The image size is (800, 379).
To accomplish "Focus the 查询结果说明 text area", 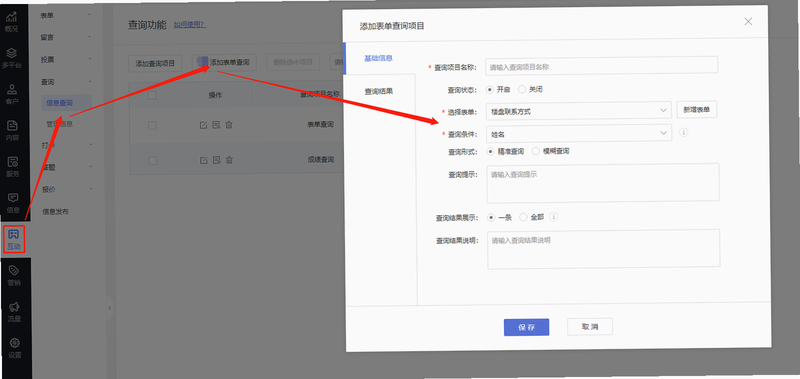I will point(604,249).
